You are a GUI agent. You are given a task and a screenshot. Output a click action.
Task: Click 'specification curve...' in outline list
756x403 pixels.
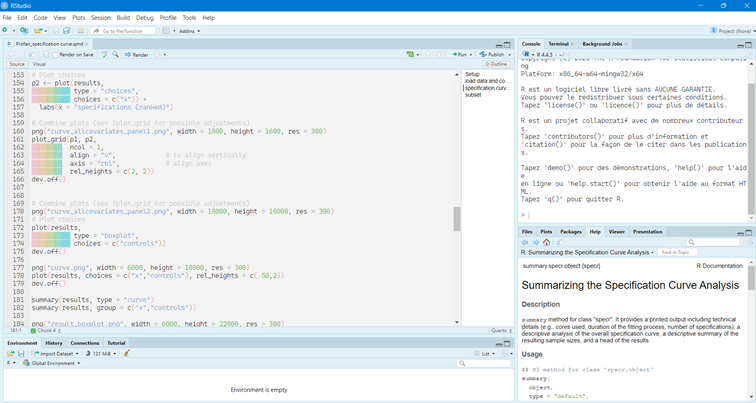pyautogui.click(x=487, y=88)
